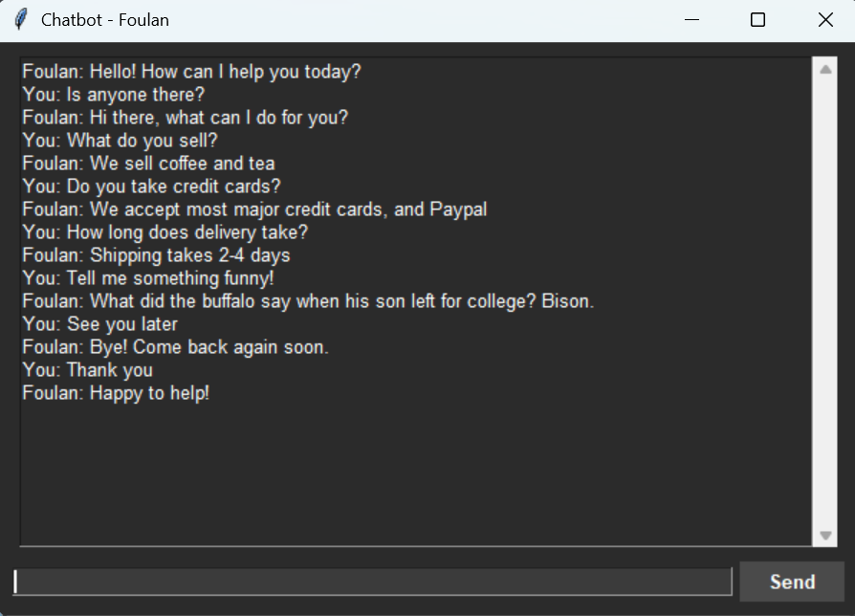Viewport: 855px width, 616px height.
Task: Close the Chatbot - Foulan window
Action: (x=825, y=20)
